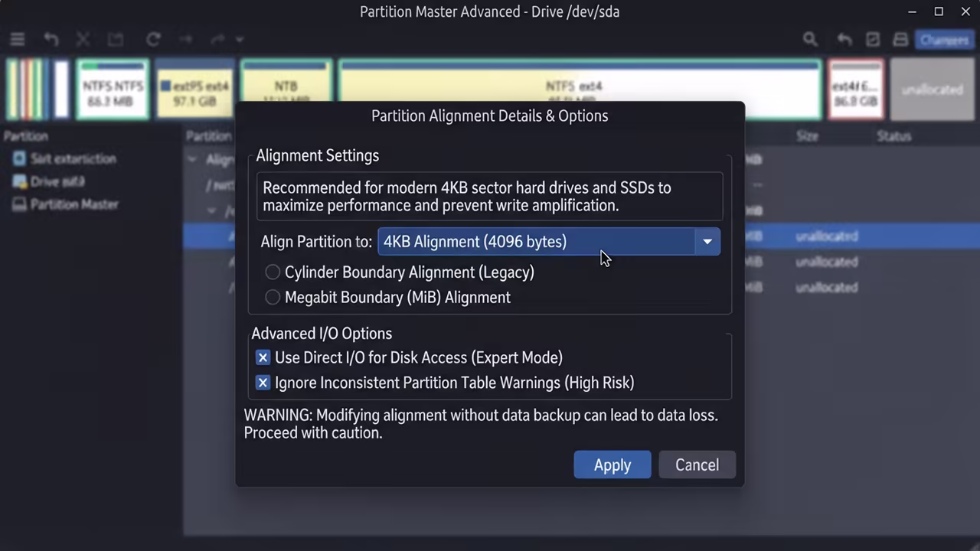Click the WARNING text about data loss
The image size is (980, 551).
point(481,424)
